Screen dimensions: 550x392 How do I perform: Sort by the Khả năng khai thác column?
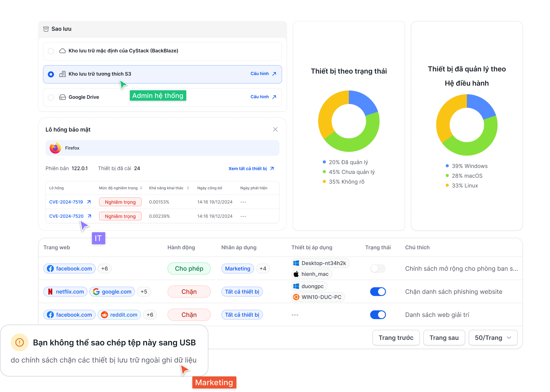tap(188, 188)
